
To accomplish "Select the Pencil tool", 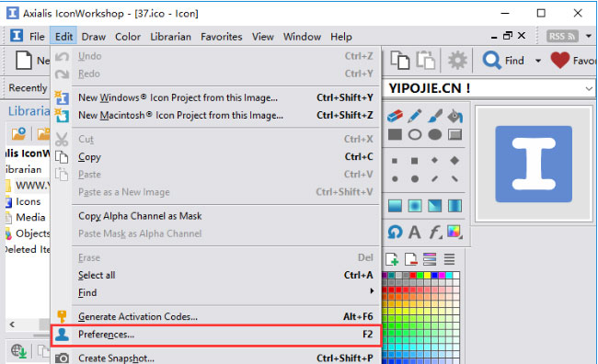I will point(415,116).
